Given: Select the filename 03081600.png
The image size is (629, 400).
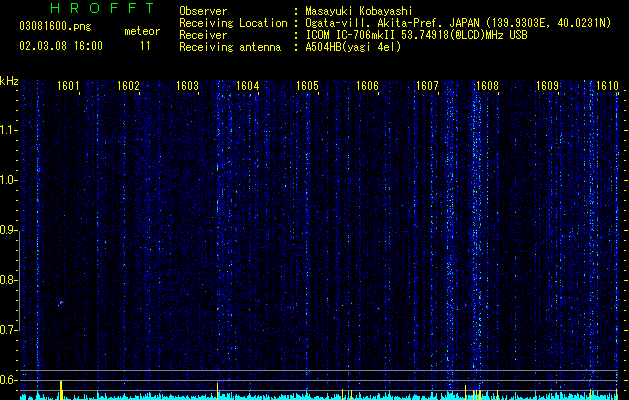Looking at the screenshot, I should (x=55, y=27).
